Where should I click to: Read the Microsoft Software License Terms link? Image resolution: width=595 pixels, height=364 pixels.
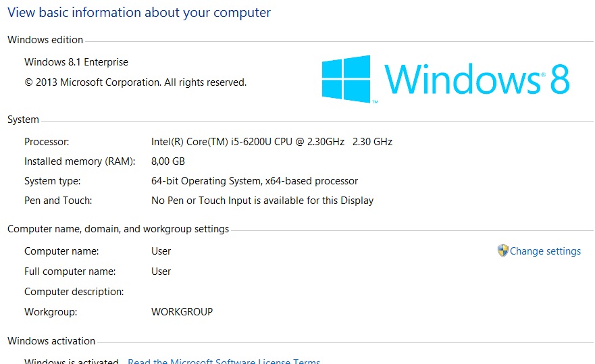(x=224, y=361)
